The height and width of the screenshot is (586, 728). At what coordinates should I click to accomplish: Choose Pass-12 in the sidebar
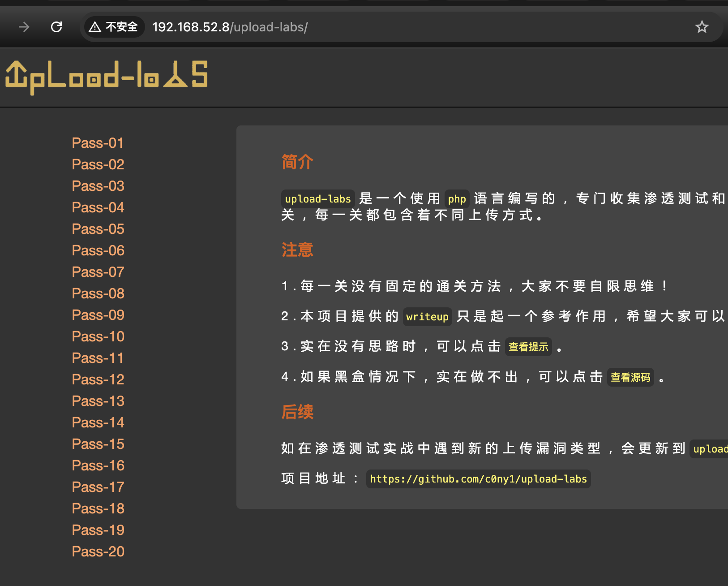pos(98,379)
